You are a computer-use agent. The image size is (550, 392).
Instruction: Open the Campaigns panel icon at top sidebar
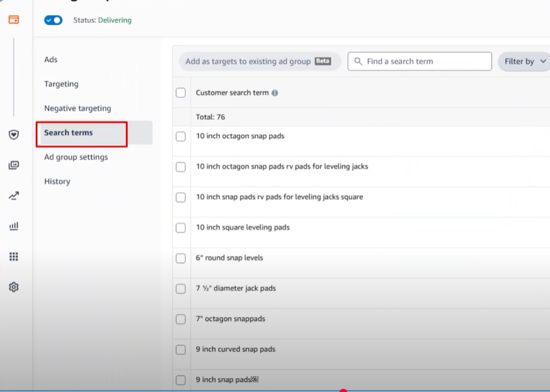(x=13, y=20)
